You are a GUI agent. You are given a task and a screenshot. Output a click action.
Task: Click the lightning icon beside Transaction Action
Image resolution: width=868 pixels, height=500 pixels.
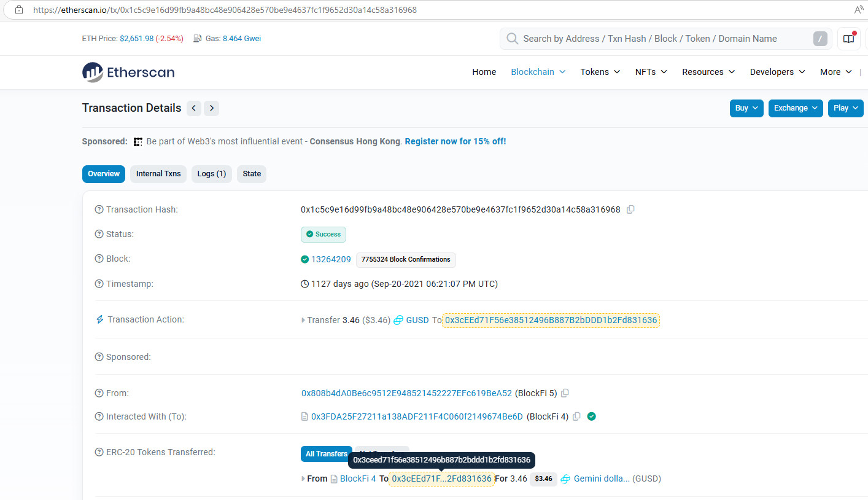click(99, 319)
